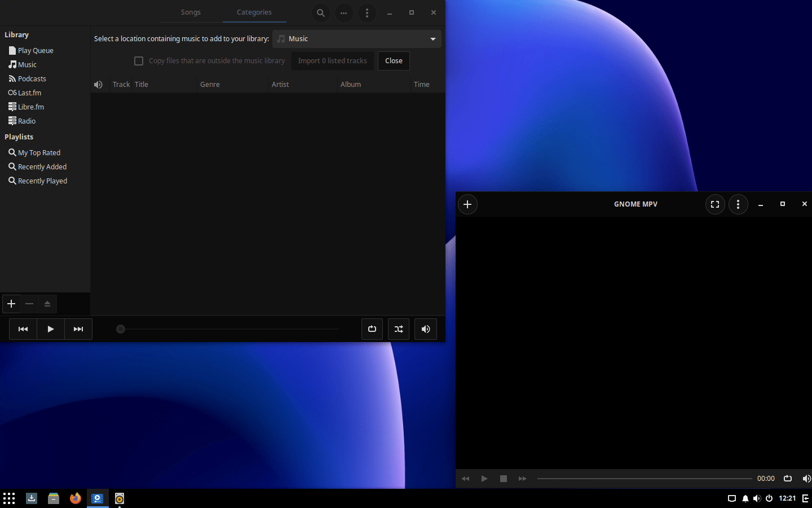The width and height of the screenshot is (812, 508).
Task: Click the Rhythmbox playback position slider
Action: 228,329
